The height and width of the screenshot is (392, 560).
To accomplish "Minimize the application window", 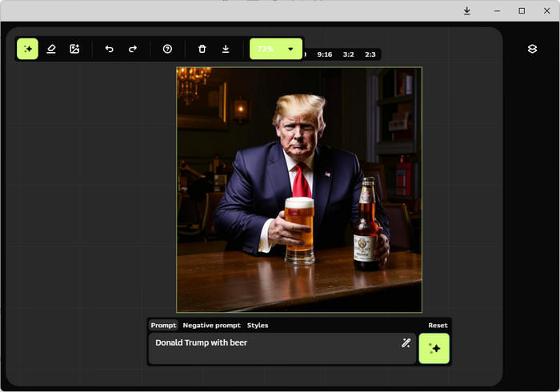I will click(497, 10).
